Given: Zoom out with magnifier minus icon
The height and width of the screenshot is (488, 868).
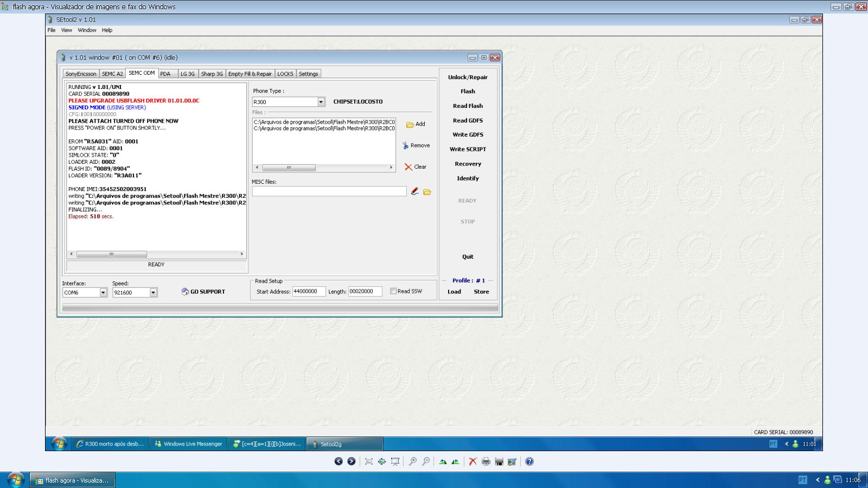Looking at the screenshot, I should [426, 461].
